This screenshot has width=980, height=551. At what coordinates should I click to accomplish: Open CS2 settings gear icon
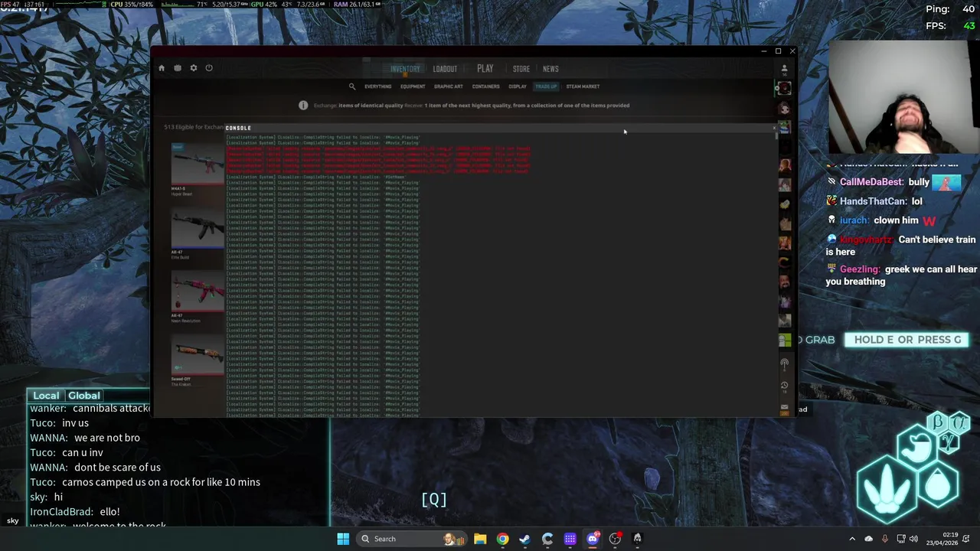(x=194, y=68)
